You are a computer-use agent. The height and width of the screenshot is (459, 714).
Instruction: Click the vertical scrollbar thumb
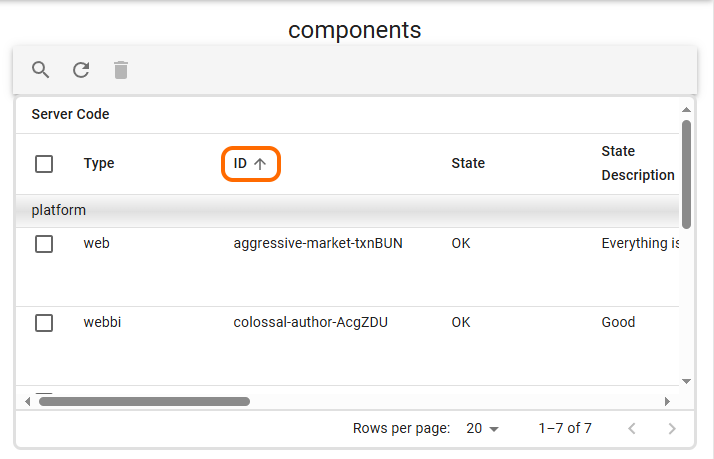coord(686,174)
